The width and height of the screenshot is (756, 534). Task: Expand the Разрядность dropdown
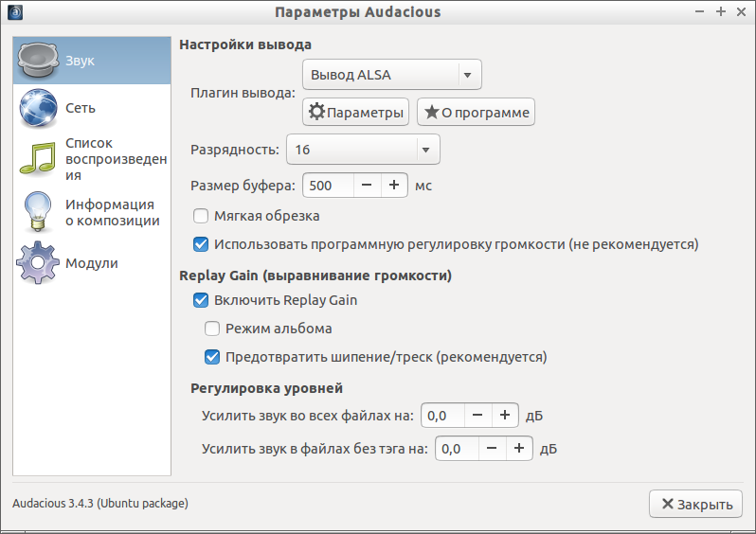363,150
